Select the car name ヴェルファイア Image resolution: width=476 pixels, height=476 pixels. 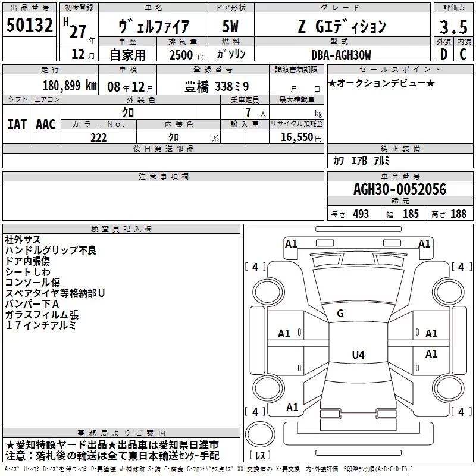click(154, 26)
